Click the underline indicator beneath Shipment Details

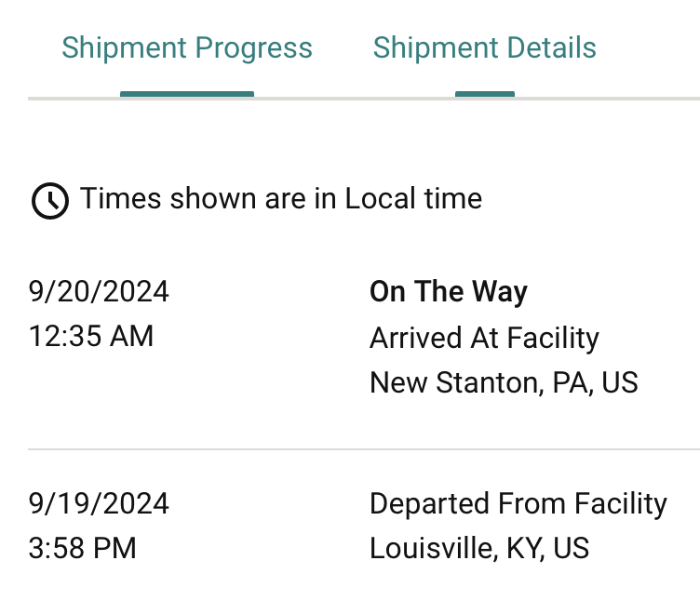click(485, 94)
